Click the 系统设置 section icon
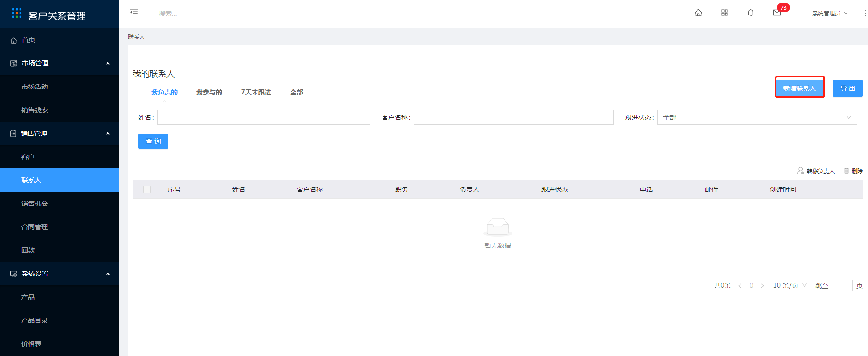Image resolution: width=868 pixels, height=356 pixels. click(14, 274)
